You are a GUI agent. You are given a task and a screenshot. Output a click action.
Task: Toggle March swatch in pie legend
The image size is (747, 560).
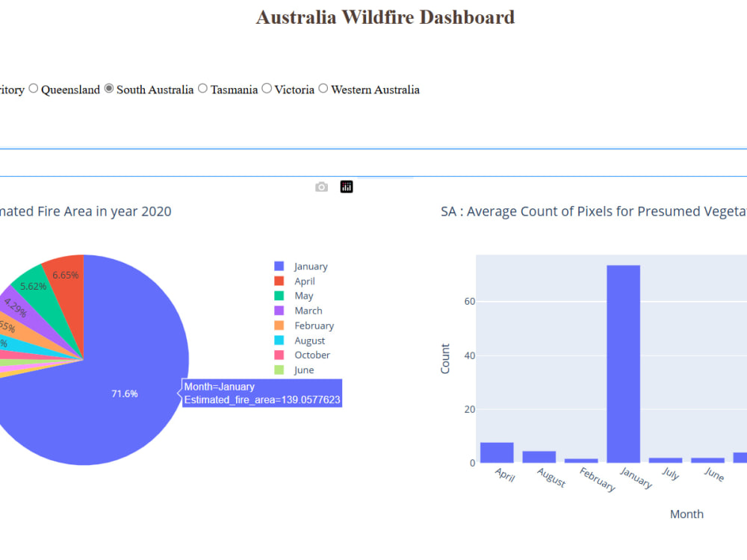click(x=279, y=311)
